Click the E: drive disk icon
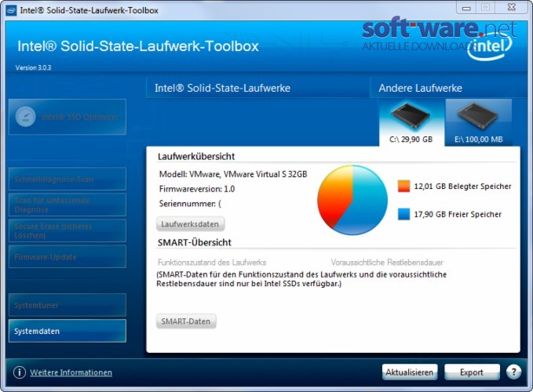Viewport: 533px width, 392px height. click(x=478, y=116)
